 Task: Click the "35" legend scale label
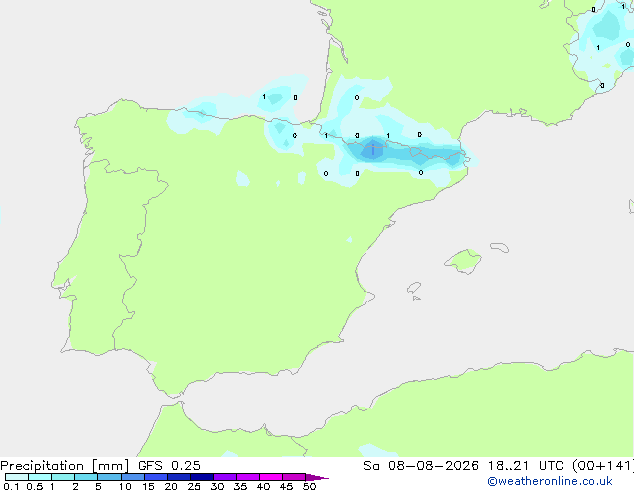(240, 486)
